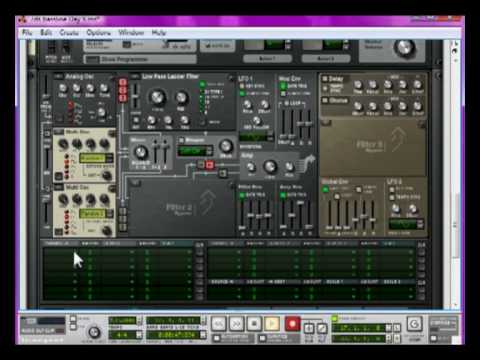Viewport: 480px width, 360px height.
Task: Toggle the red routing button below the Shaper
Action: pos(209,164)
